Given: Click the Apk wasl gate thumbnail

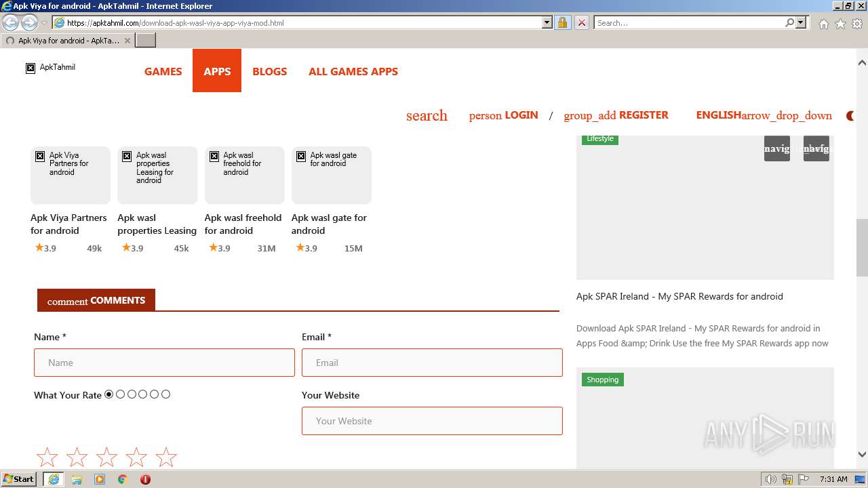Looking at the screenshot, I should [x=332, y=175].
